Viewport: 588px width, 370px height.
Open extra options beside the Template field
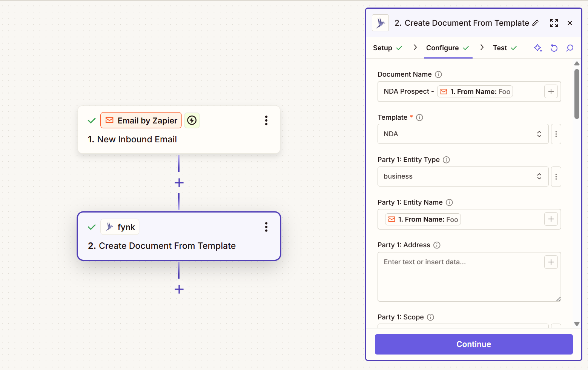[x=556, y=134]
